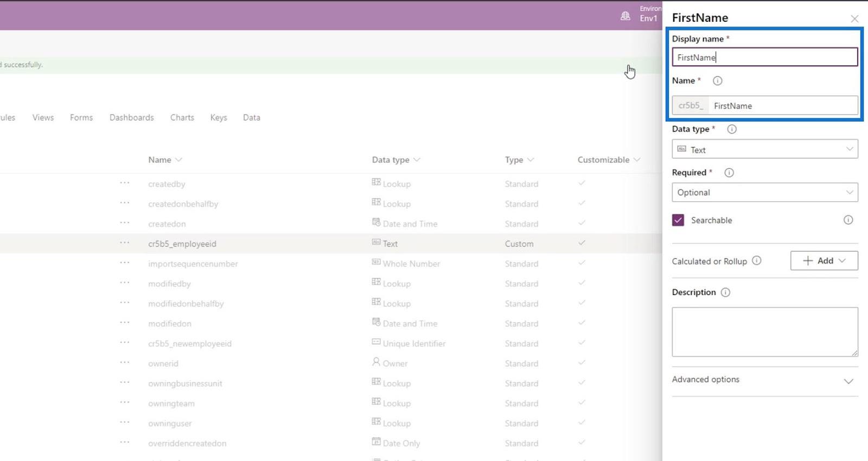This screenshot has width=868, height=461.
Task: Click the Display name input field
Action: pos(765,57)
